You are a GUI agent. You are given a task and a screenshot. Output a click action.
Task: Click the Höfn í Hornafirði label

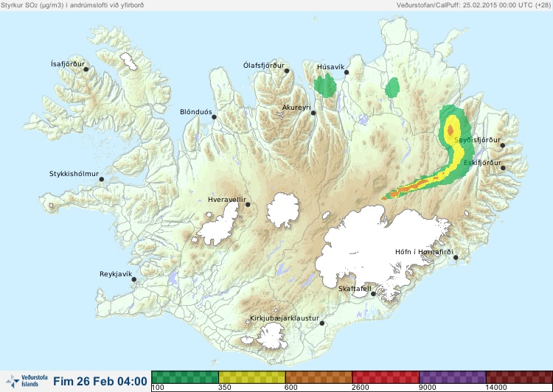tap(424, 252)
